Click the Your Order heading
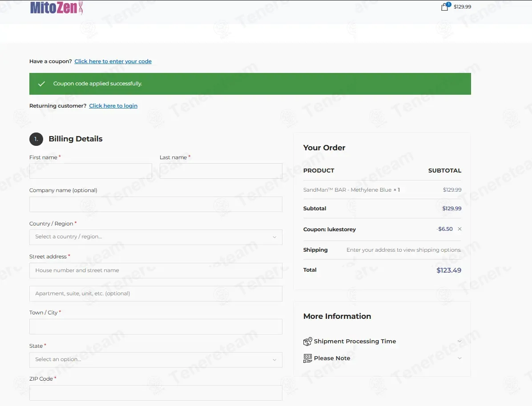 point(324,148)
